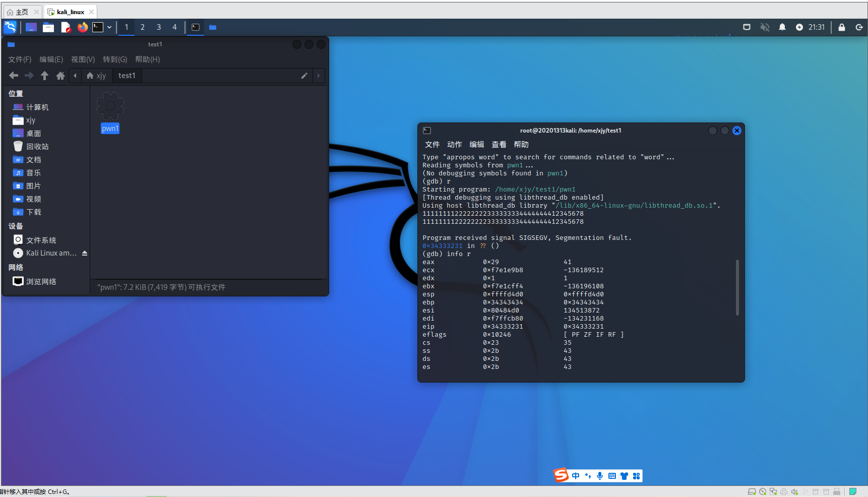Open the 编辑(E) menu in file manager
The image size is (868, 497).
click(x=51, y=59)
